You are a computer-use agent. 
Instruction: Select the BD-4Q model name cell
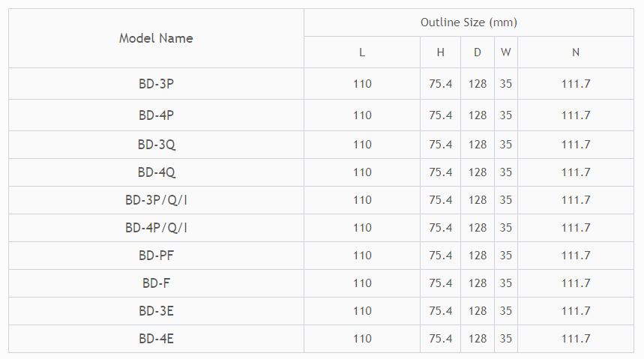156,172
